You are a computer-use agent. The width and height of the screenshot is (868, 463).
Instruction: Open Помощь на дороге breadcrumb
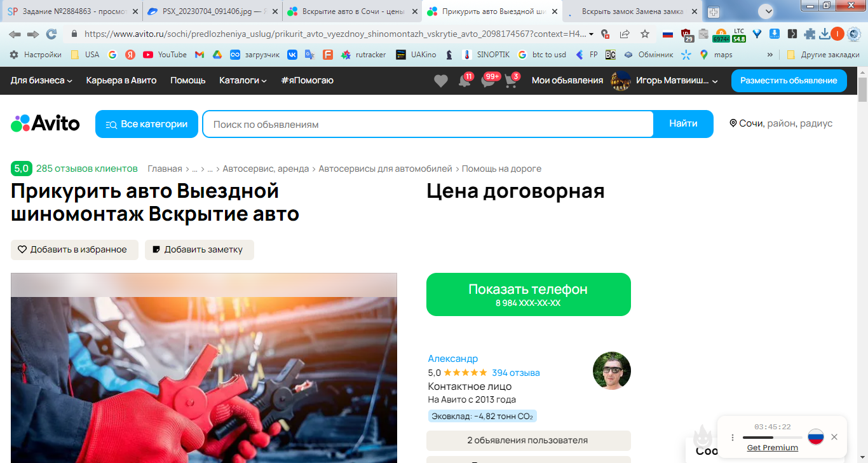pyautogui.click(x=501, y=169)
